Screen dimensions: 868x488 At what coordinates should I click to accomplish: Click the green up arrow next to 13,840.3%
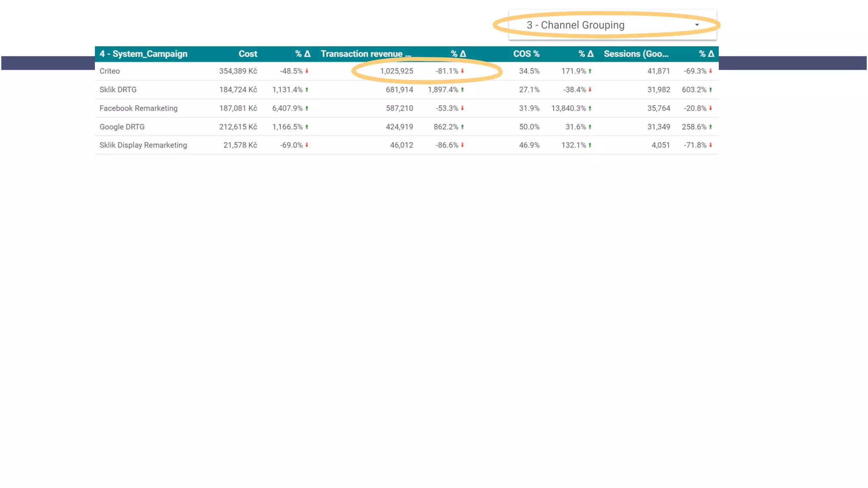click(590, 108)
